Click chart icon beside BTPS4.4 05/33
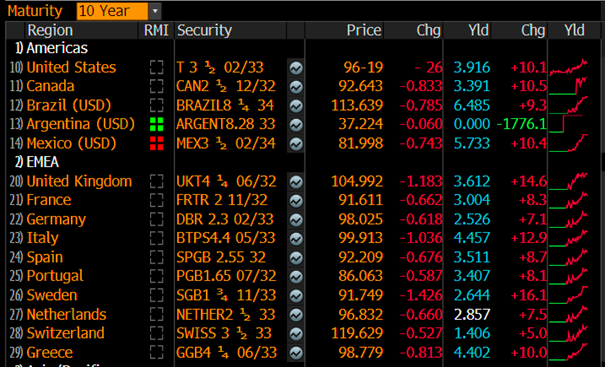This screenshot has width=605, height=367. (x=296, y=239)
